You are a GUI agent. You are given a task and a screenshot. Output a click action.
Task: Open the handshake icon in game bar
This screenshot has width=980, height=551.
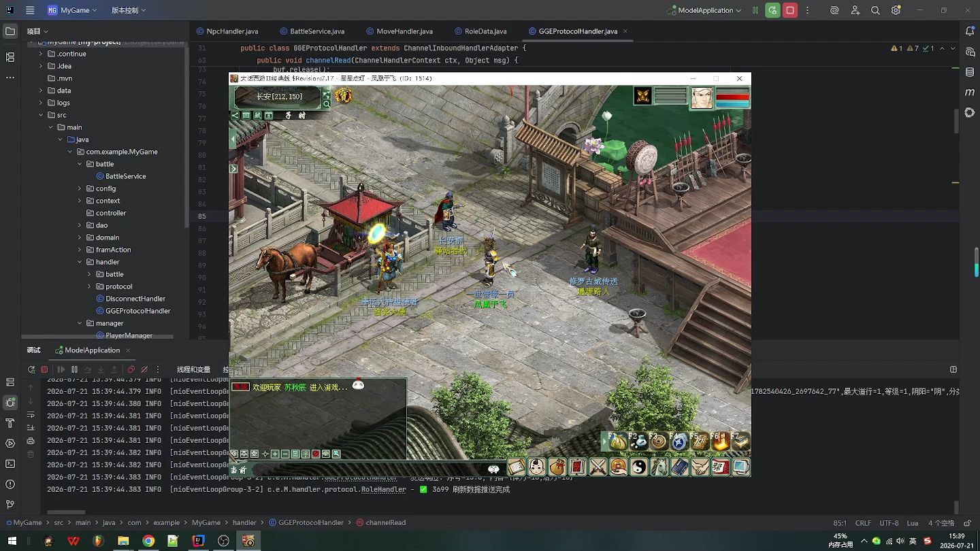[700, 467]
